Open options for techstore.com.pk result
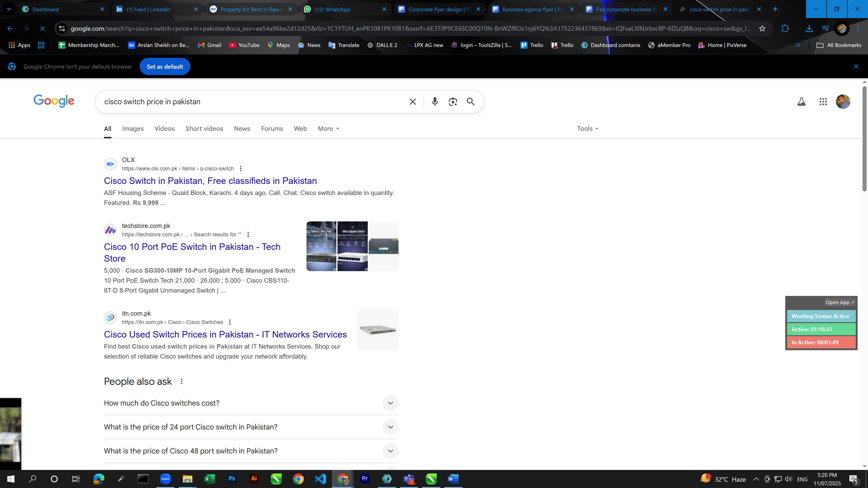This screenshot has width=868, height=488. [x=248, y=235]
